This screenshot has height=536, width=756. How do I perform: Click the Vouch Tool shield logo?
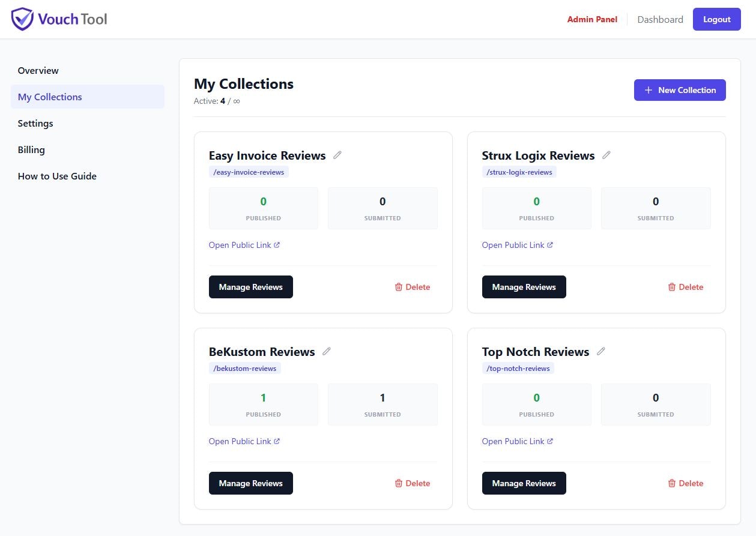pyautogui.click(x=22, y=19)
